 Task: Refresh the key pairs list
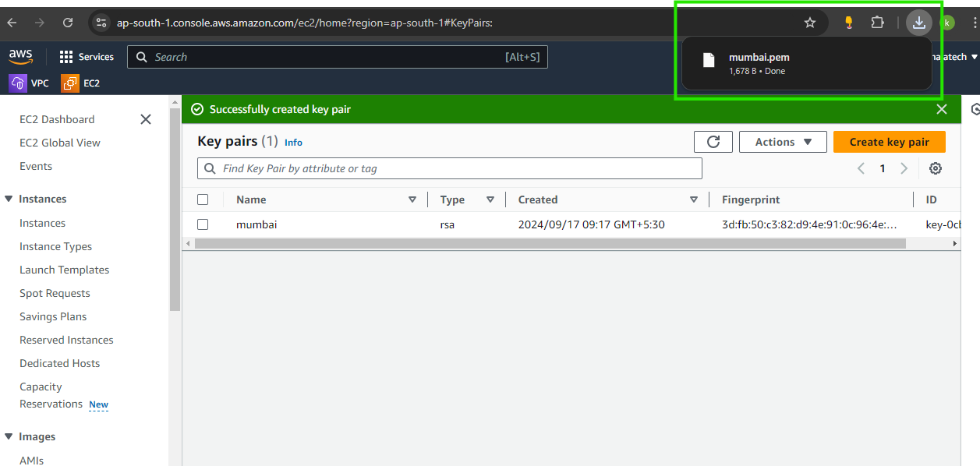(713, 142)
